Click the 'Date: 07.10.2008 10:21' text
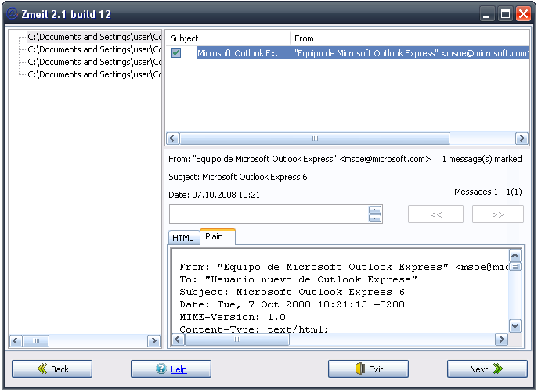Viewport: 538px width, 392px height. click(214, 195)
